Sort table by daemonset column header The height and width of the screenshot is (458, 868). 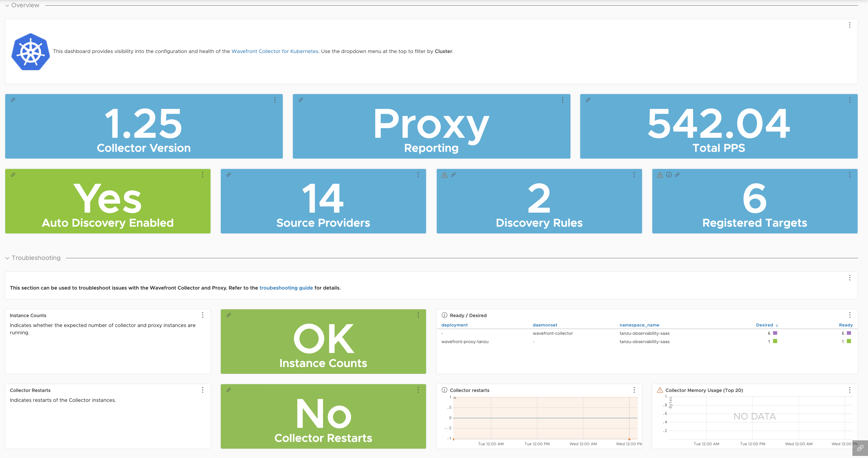(x=545, y=325)
